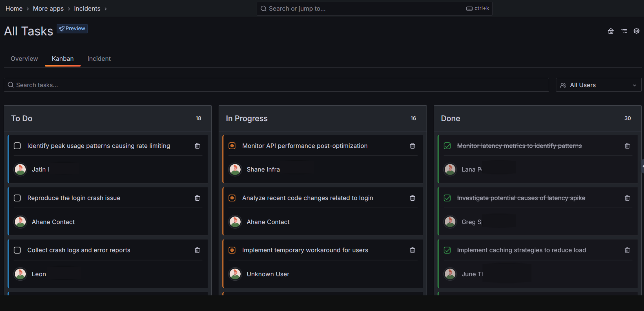Go to Incidents in the breadcrumb

pyautogui.click(x=87, y=9)
